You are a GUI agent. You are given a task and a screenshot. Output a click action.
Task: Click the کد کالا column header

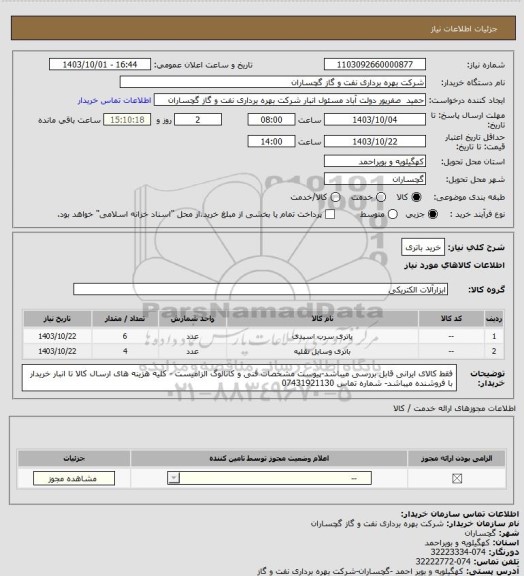click(451, 319)
